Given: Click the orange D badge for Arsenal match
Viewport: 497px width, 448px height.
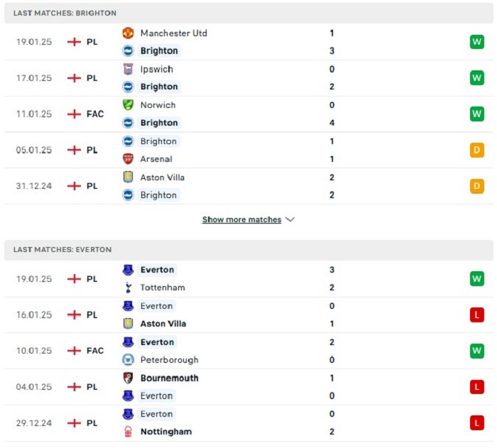Looking at the screenshot, I should click(x=476, y=150).
